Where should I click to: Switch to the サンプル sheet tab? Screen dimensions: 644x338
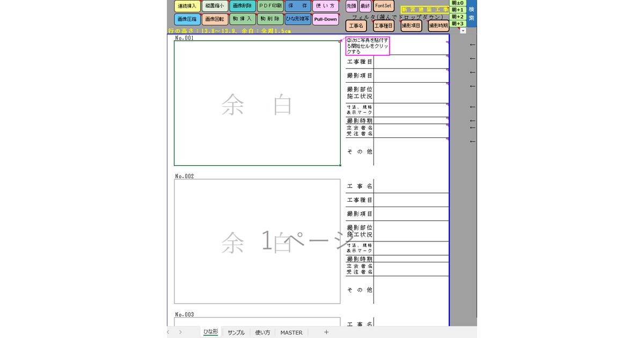236,333
